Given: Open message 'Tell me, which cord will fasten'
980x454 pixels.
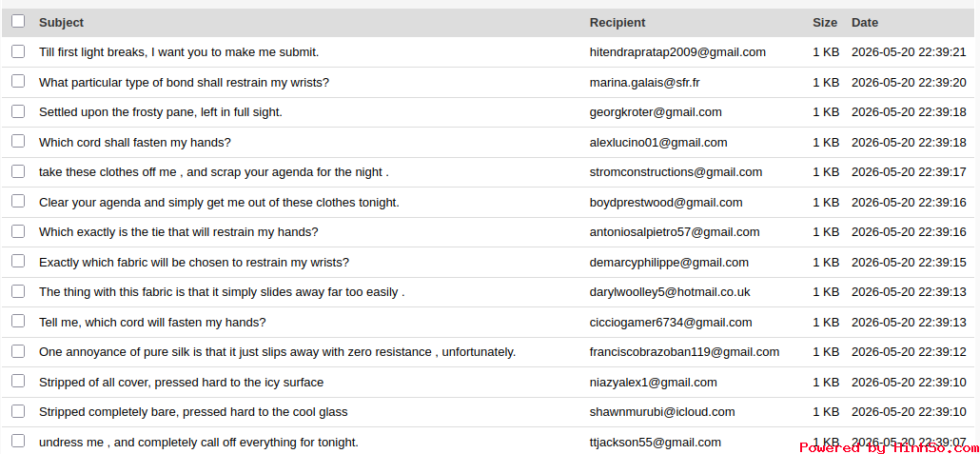Looking at the screenshot, I should (x=152, y=323).
